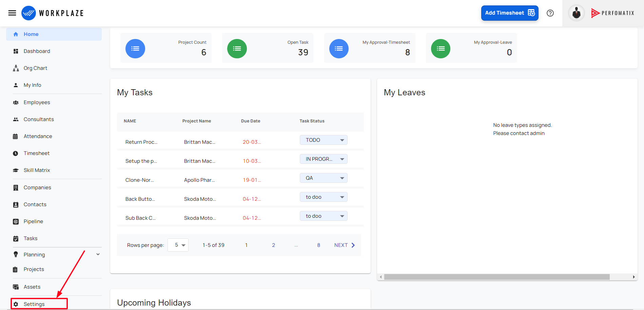This screenshot has width=644, height=310.
Task: Click the My Approval-Leave green icon
Action: pyautogui.click(x=441, y=49)
